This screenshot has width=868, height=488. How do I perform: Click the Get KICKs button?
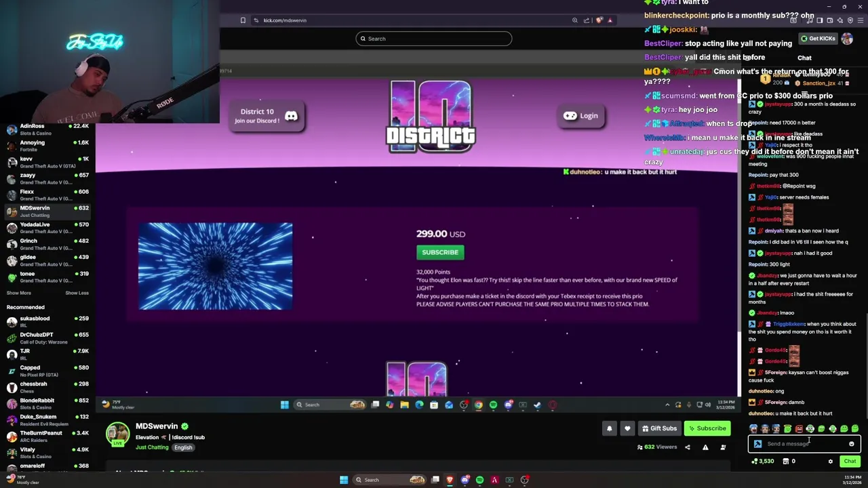pos(818,39)
